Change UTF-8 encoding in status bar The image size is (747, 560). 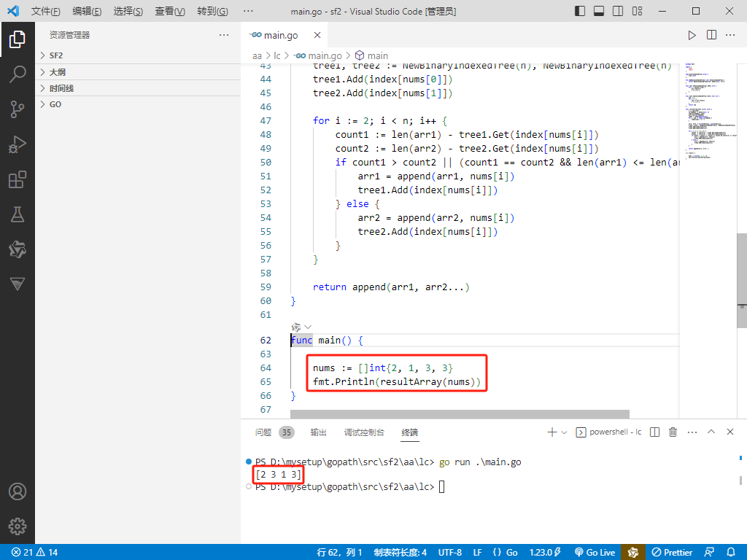[449, 553]
